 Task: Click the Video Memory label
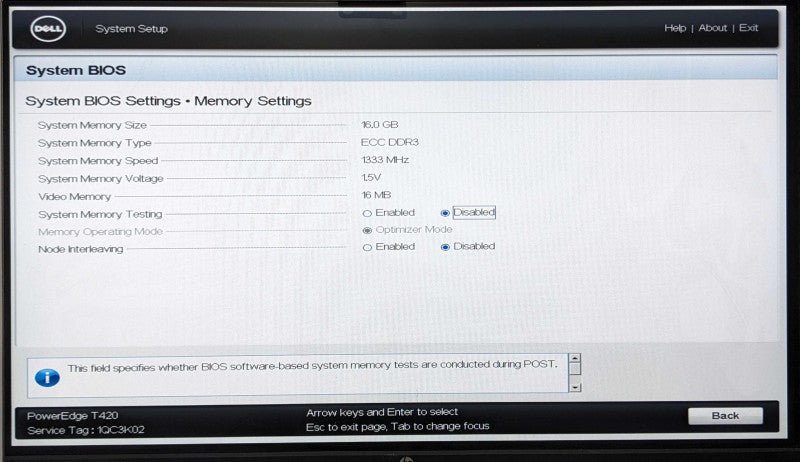point(74,196)
